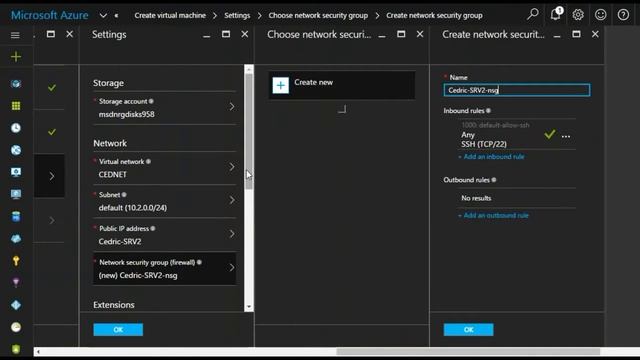Click the feedback smiley icon
This screenshot has width=640, height=360.
click(x=600, y=15)
